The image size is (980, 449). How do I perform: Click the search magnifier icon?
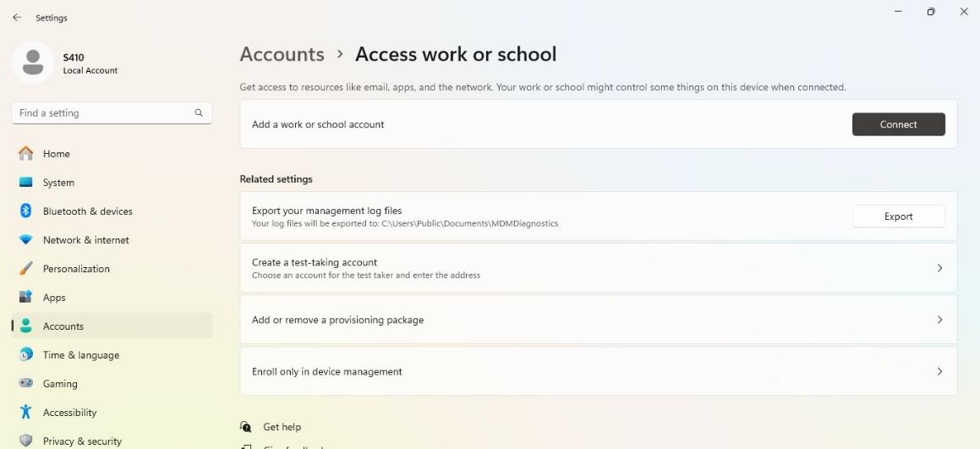[x=199, y=113]
